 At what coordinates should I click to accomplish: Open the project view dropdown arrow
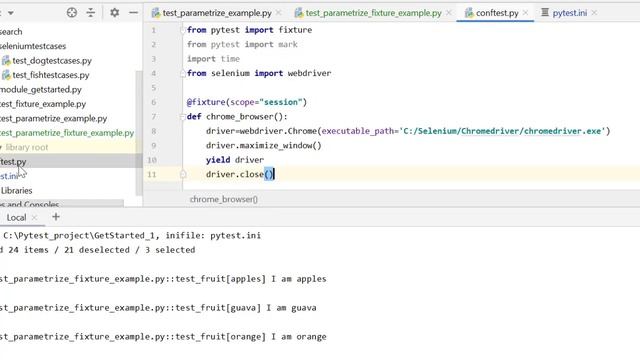tap(11, 13)
